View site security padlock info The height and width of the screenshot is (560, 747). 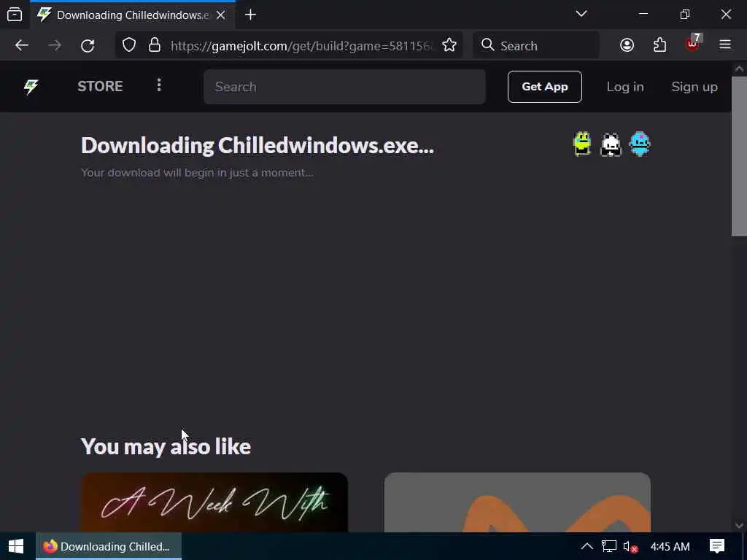[x=155, y=45]
